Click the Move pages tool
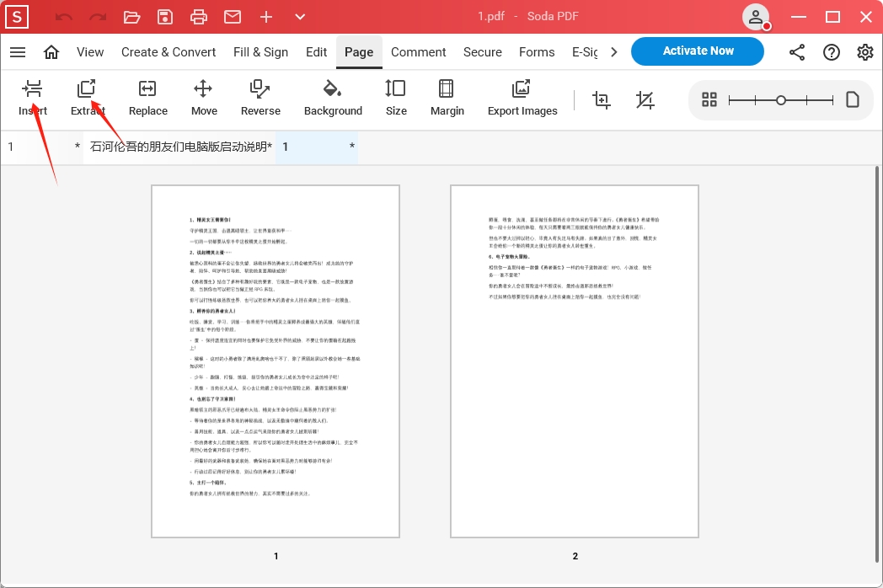Image resolution: width=883 pixels, height=588 pixels. [x=203, y=98]
